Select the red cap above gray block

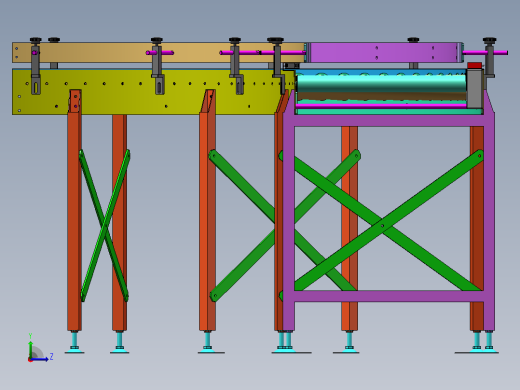pyautogui.click(x=475, y=65)
